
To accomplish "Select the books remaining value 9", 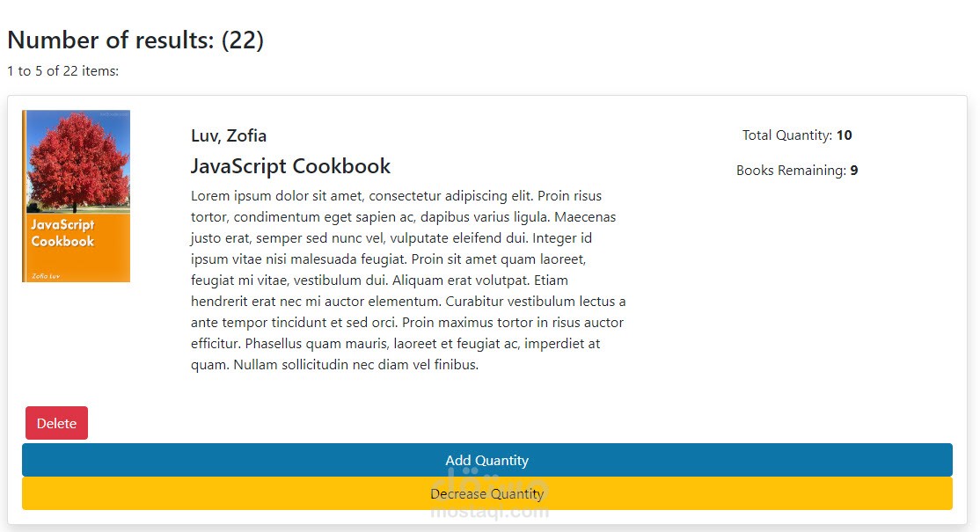I will click(x=854, y=171).
